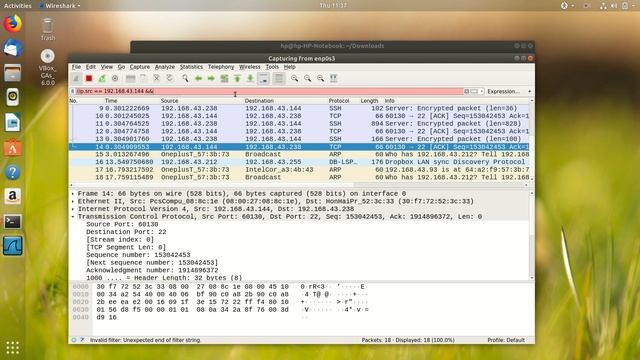Screen dimensions: 640x360
Task: Select packet 15 ARP Broadcast row
Action: tap(300, 154)
